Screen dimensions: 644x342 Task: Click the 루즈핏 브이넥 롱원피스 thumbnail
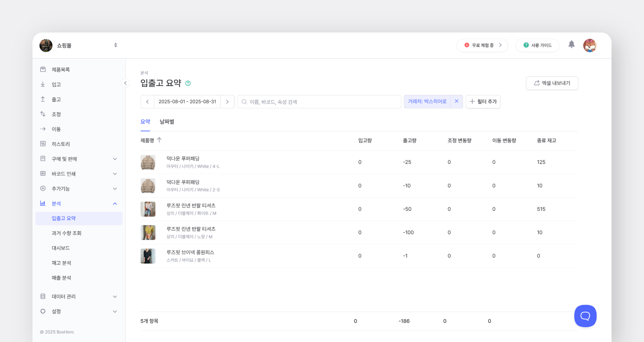coord(148,256)
